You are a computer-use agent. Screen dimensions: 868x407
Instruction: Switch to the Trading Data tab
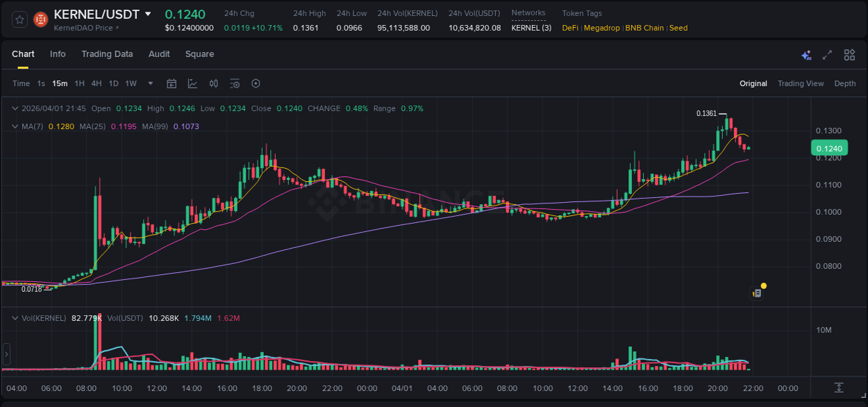coord(107,53)
